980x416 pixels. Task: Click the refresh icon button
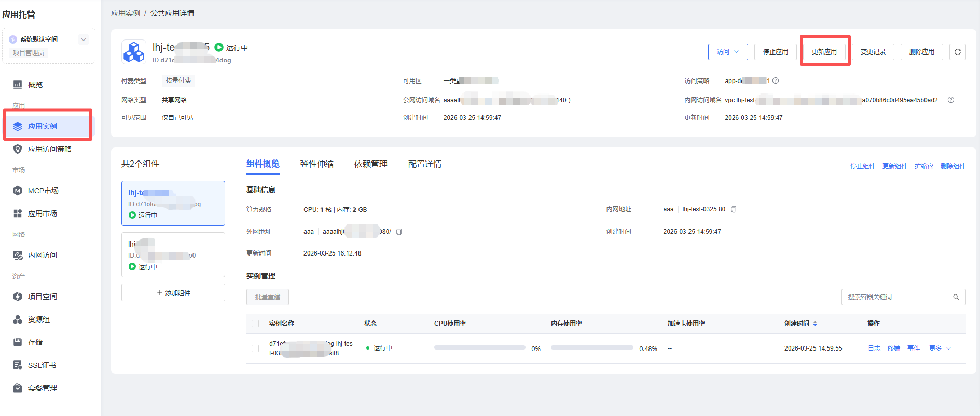[957, 52]
